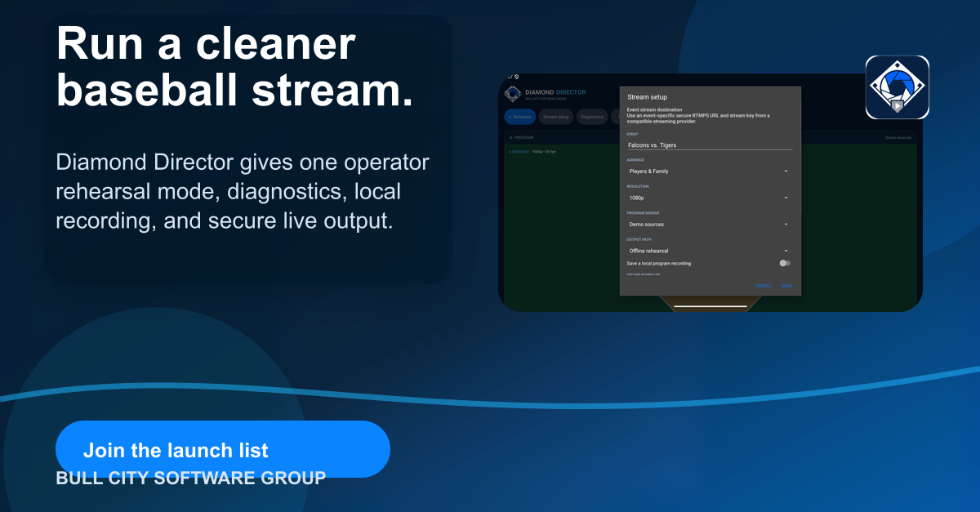Select the Rehearse tab pill
Image resolution: width=980 pixels, height=512 pixels.
(519, 117)
